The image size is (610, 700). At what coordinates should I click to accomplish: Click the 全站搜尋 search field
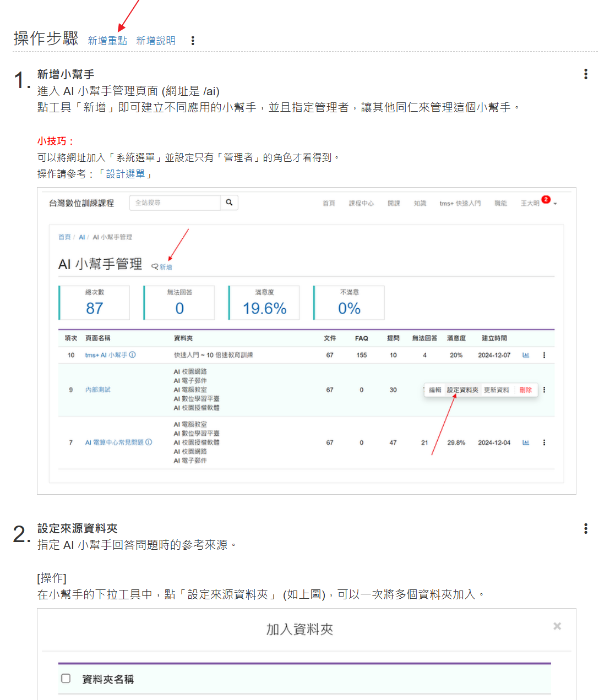[x=175, y=203]
